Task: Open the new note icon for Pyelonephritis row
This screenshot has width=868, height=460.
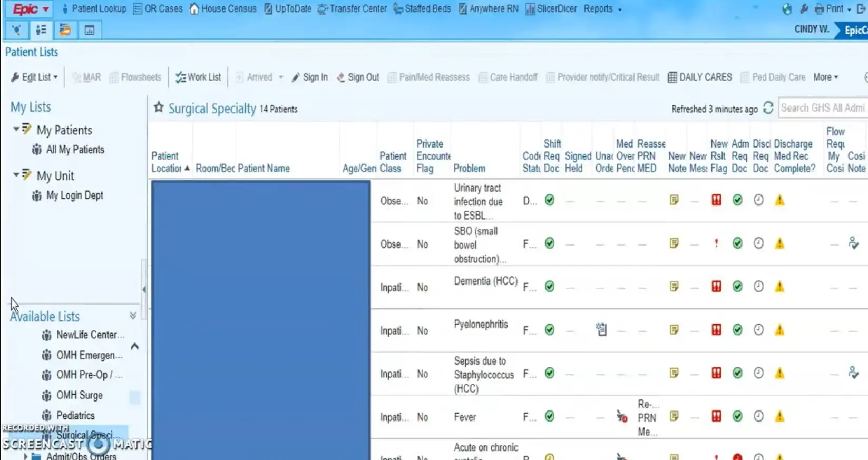Action: 674,330
